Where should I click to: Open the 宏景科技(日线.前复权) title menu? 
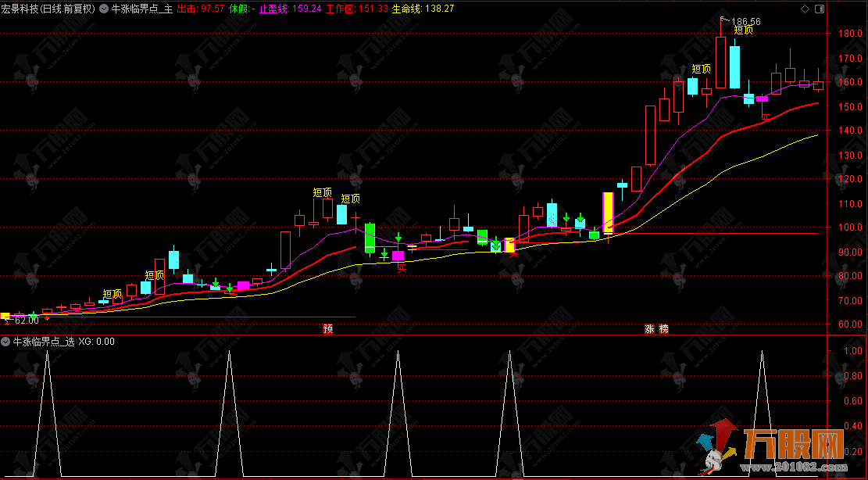48,9
